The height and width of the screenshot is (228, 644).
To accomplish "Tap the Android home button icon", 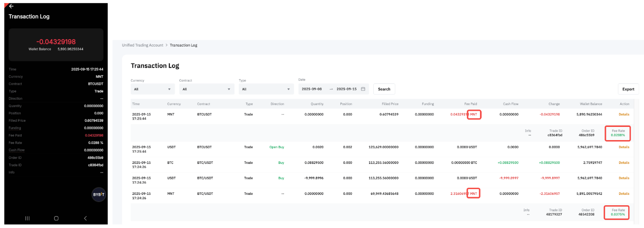I will click(56, 218).
